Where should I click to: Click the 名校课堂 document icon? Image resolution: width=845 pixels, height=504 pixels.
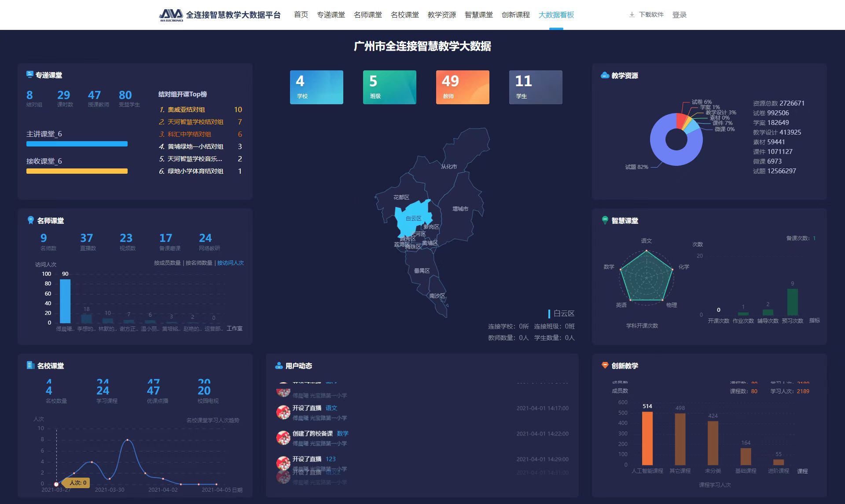(30, 365)
